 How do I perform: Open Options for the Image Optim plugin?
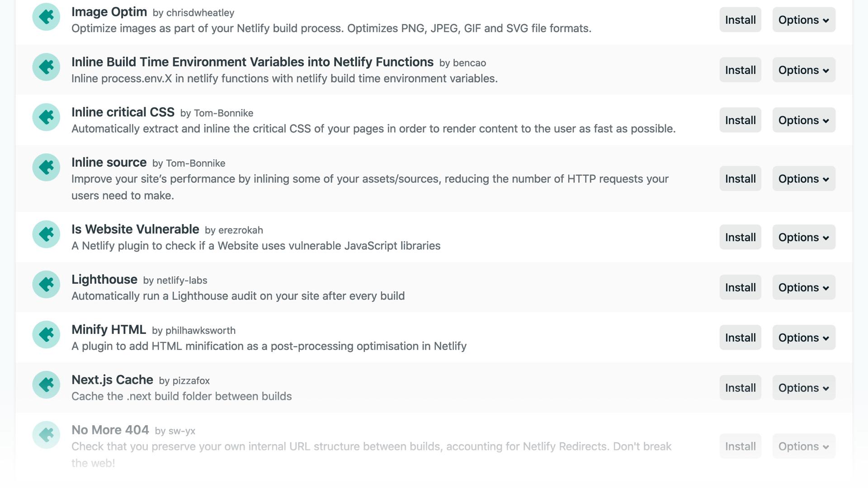803,20
